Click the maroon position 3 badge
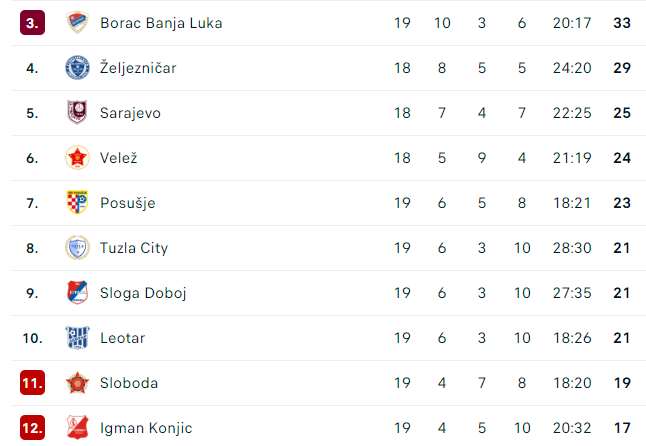This screenshot has height=446, width=646. 33,23
